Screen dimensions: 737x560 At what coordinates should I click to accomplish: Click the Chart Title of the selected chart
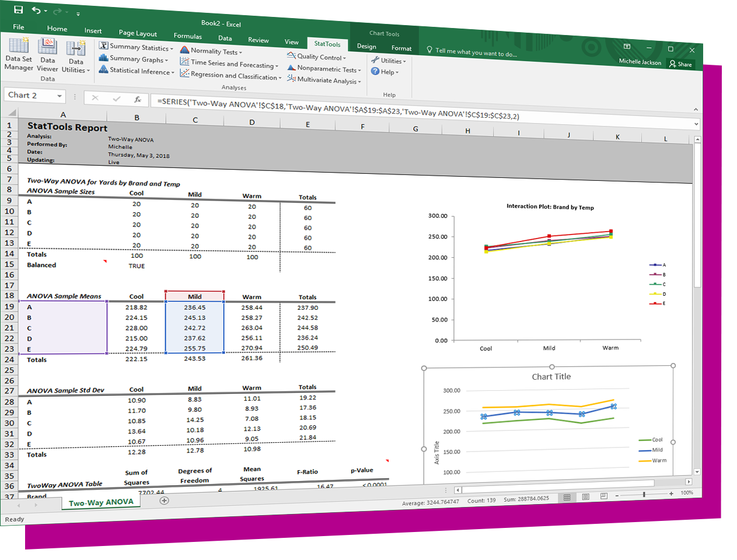click(551, 377)
